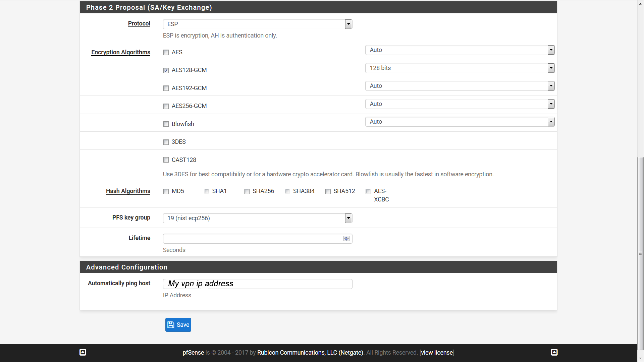Open AES256-GCM key length dropdown

click(460, 104)
